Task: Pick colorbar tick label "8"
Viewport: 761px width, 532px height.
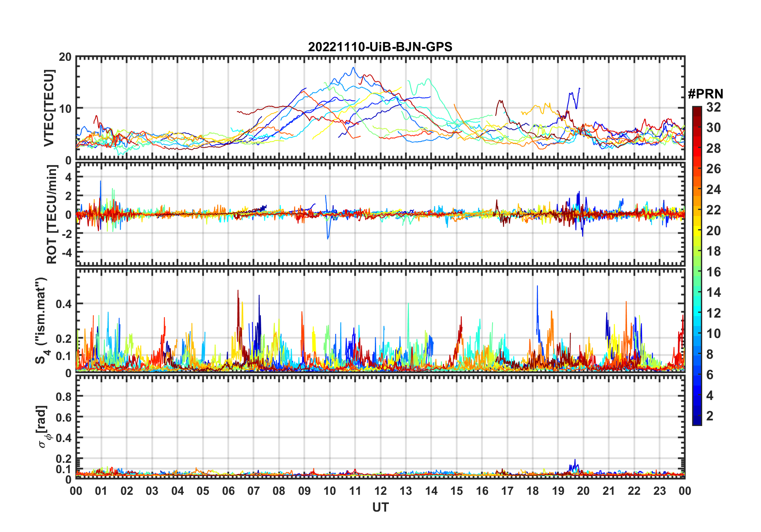Action: click(710, 354)
